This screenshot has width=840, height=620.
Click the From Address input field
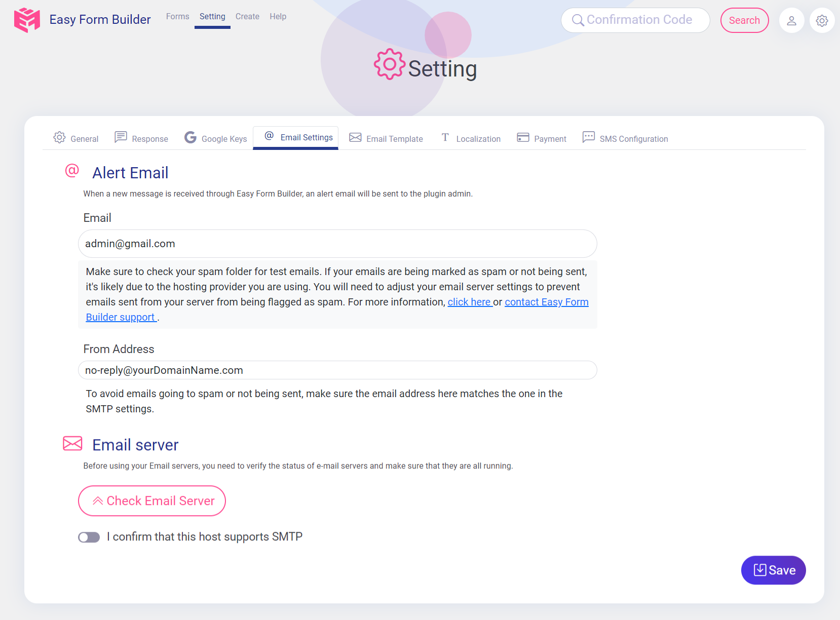tap(337, 370)
